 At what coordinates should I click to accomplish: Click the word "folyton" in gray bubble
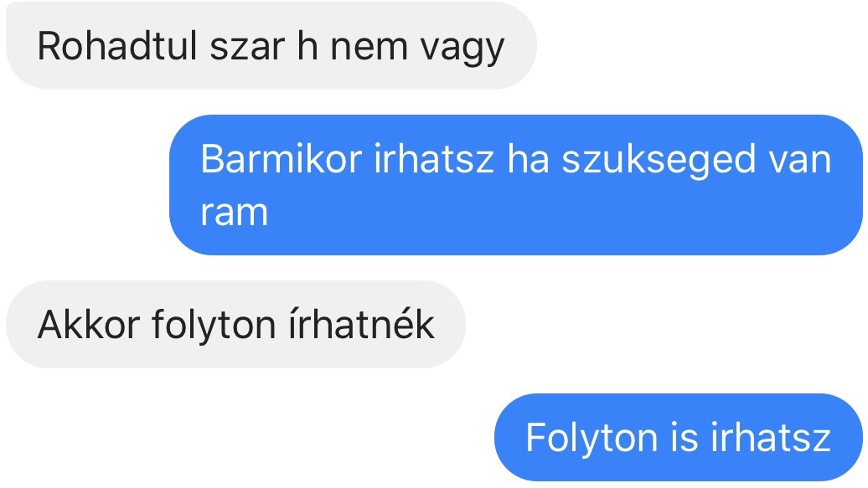[x=214, y=326]
